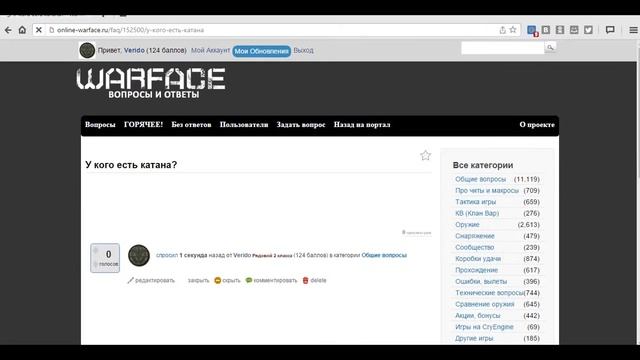Open Коробки удачи category
Screen dimensions: 640x360
click(478, 259)
